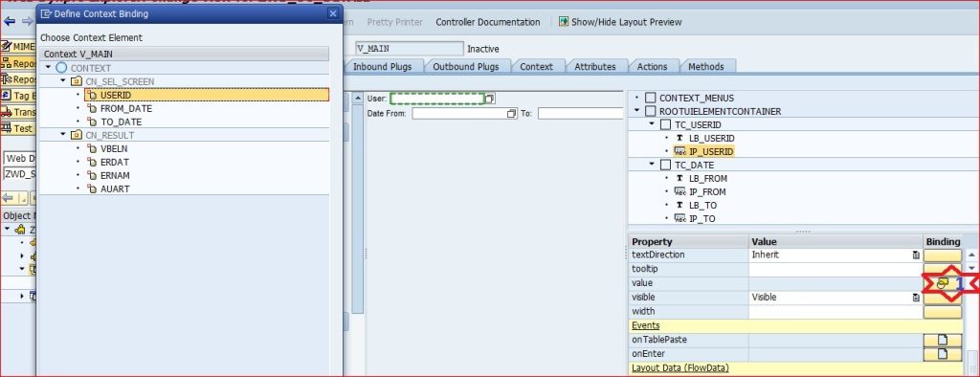The height and width of the screenshot is (377, 980).
Task: Choose USERID attribute in context tree
Action: point(207,95)
